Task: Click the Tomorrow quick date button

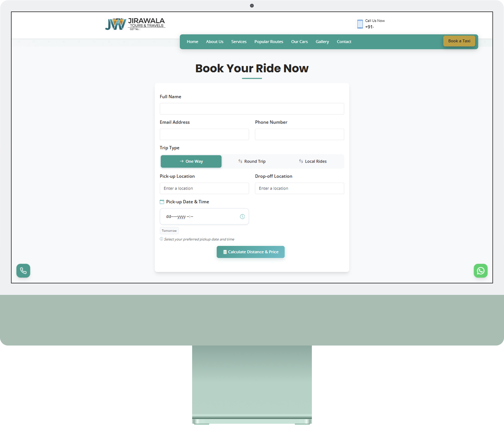Action: pos(169,231)
